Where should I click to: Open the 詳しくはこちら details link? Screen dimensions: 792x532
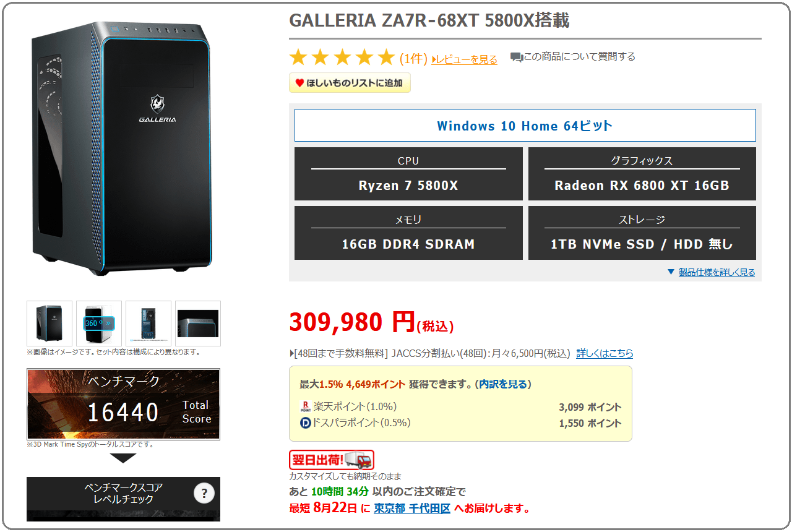tap(605, 353)
